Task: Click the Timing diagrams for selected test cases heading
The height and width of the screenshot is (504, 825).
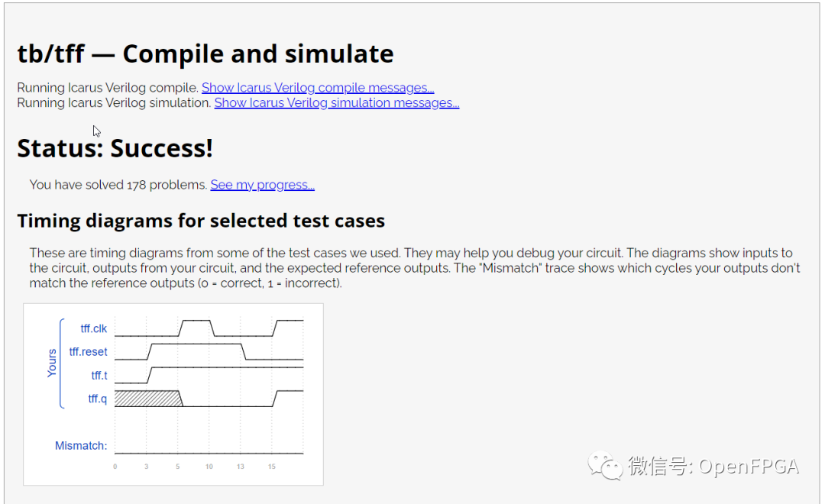Action: 201,221
